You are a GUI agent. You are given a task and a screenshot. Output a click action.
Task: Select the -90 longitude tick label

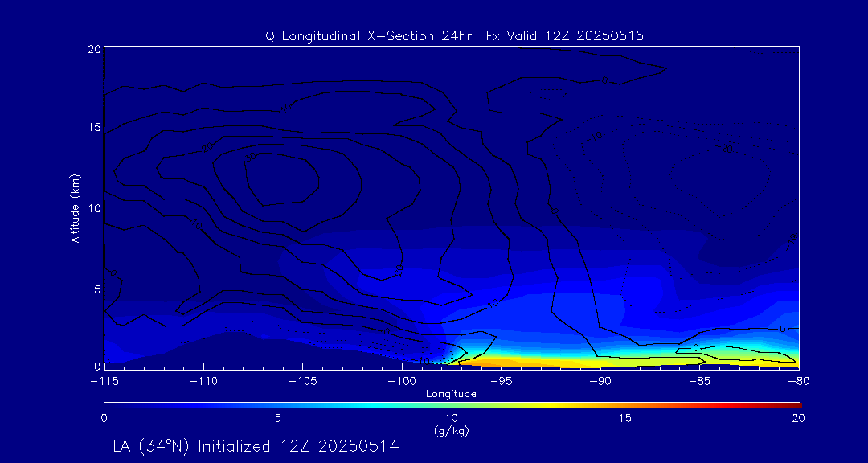pyautogui.click(x=600, y=382)
